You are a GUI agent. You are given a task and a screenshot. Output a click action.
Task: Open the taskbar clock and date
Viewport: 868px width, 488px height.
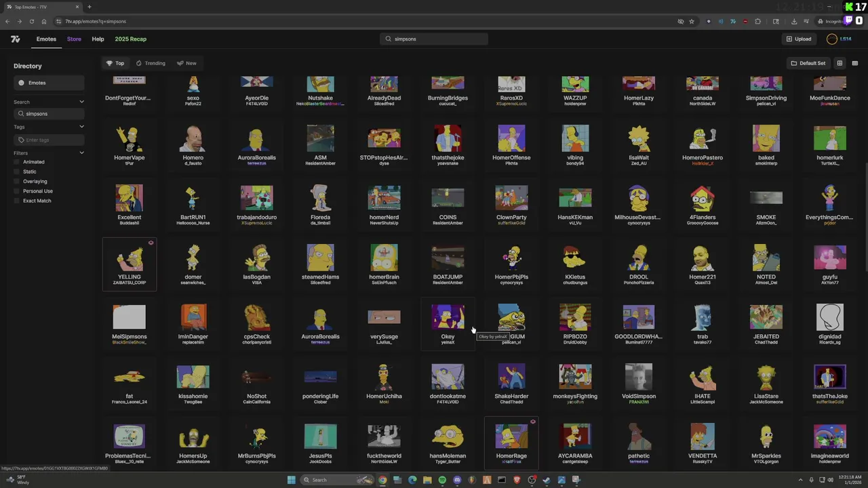850,480
